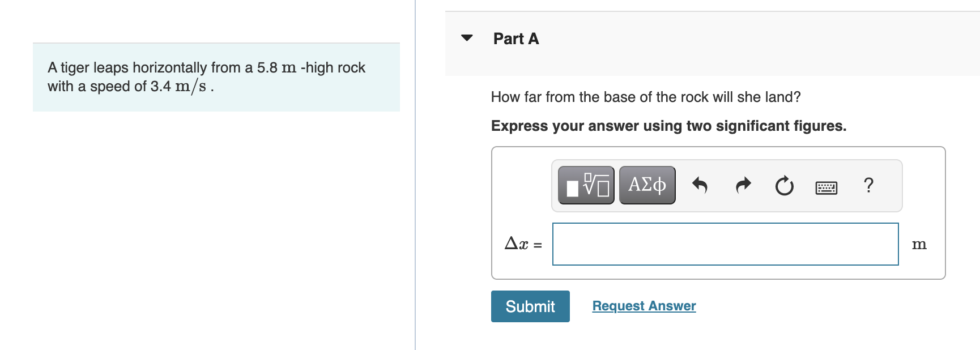Click the tiger problem statement text
The image size is (980, 350).
point(206,76)
